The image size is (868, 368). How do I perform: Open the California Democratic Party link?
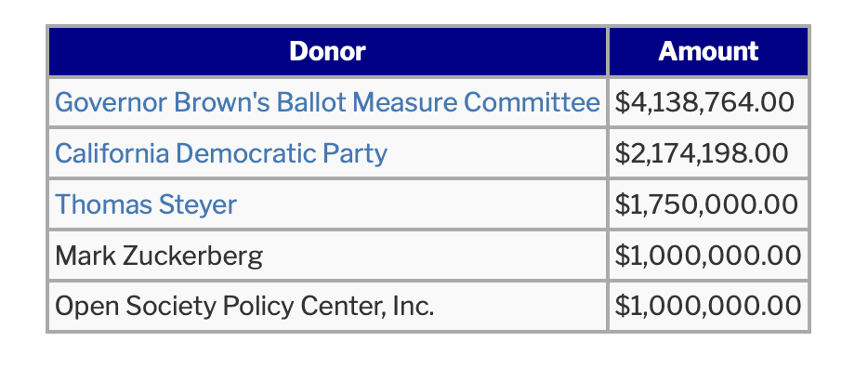221,153
